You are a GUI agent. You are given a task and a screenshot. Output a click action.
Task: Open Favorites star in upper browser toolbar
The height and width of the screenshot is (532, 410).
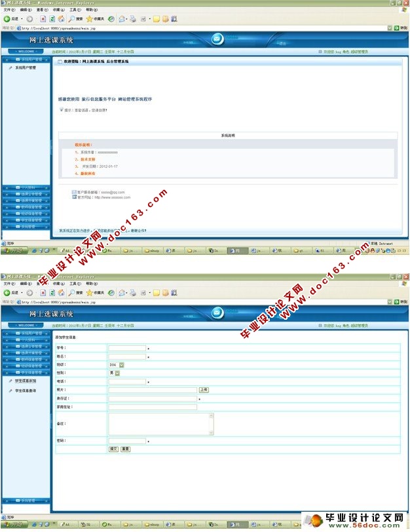(89, 19)
